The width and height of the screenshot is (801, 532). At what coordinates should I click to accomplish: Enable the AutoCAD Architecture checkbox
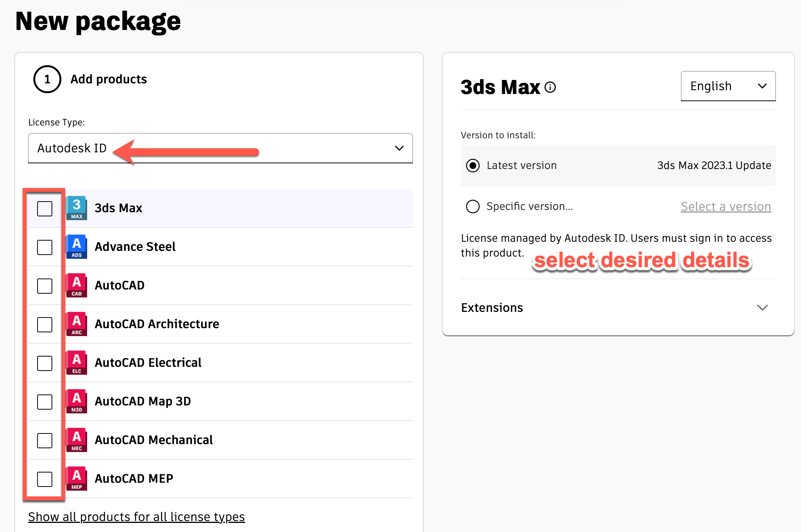coord(45,324)
